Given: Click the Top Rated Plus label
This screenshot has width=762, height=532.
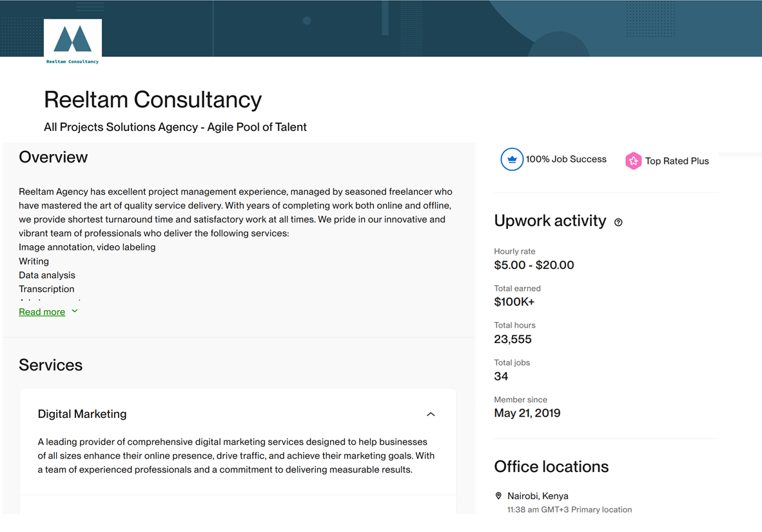Looking at the screenshot, I should point(676,161).
